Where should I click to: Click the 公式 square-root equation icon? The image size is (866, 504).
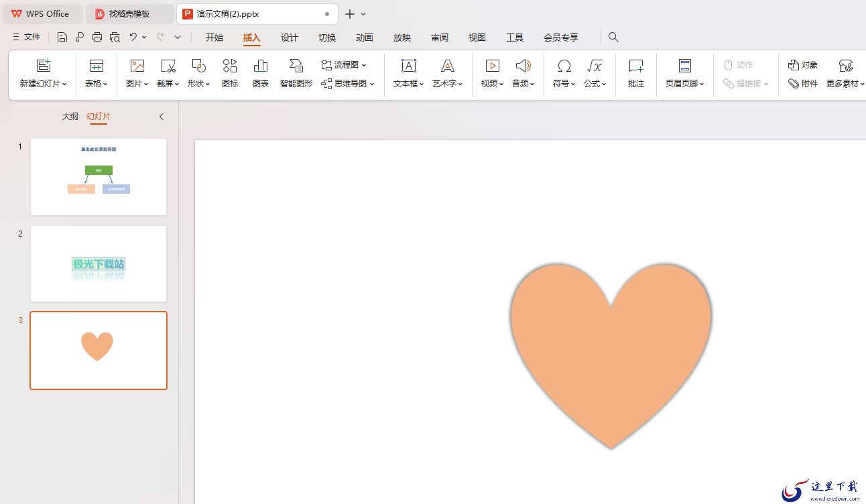point(595,66)
